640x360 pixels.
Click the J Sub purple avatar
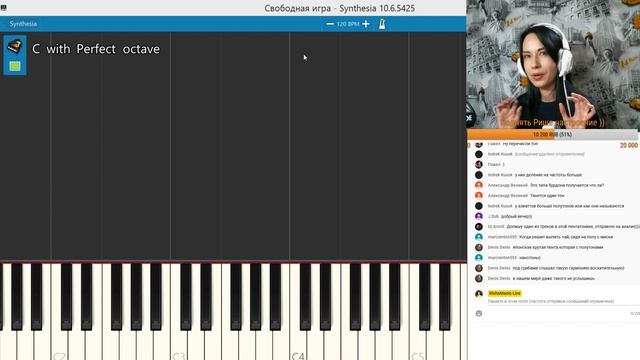(x=479, y=216)
